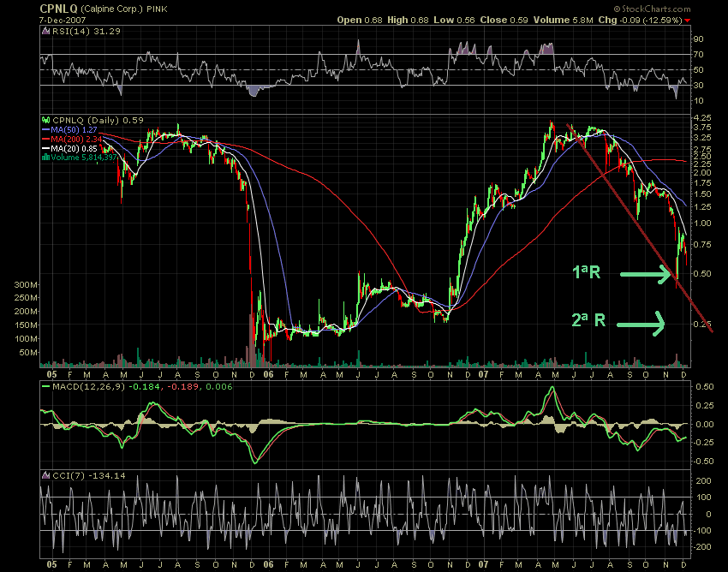Click the white "MA(20) 0.85" legend entry
The height and width of the screenshot is (572, 728).
(x=74, y=149)
